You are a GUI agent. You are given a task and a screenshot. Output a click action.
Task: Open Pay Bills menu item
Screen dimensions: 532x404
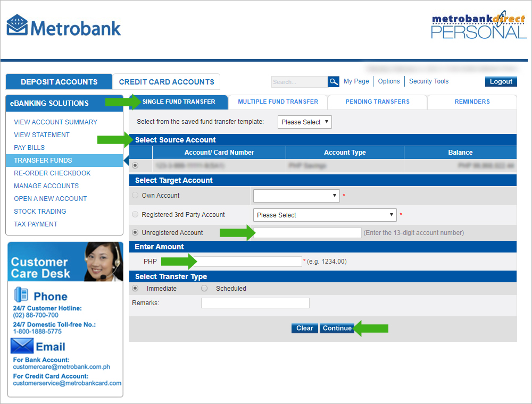tap(29, 148)
